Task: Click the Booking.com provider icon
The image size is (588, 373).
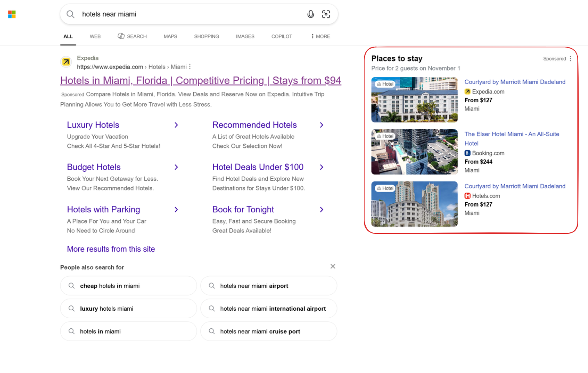Action: coord(467,153)
